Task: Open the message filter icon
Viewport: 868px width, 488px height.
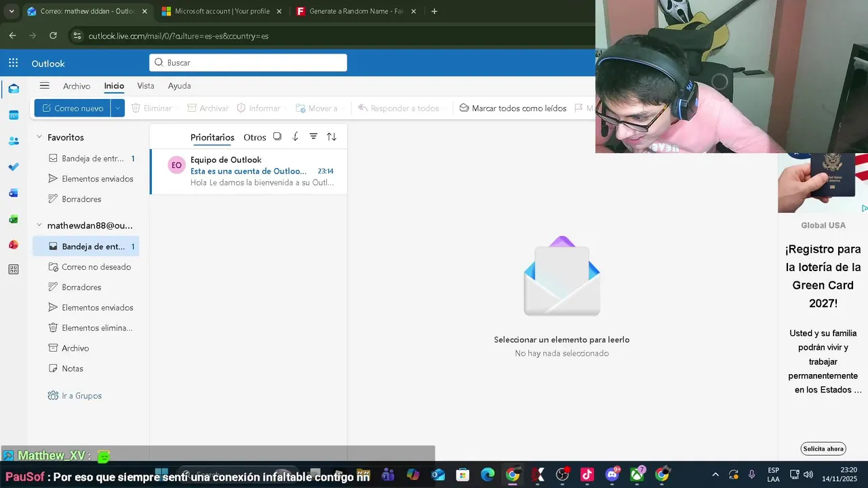Action: click(313, 136)
